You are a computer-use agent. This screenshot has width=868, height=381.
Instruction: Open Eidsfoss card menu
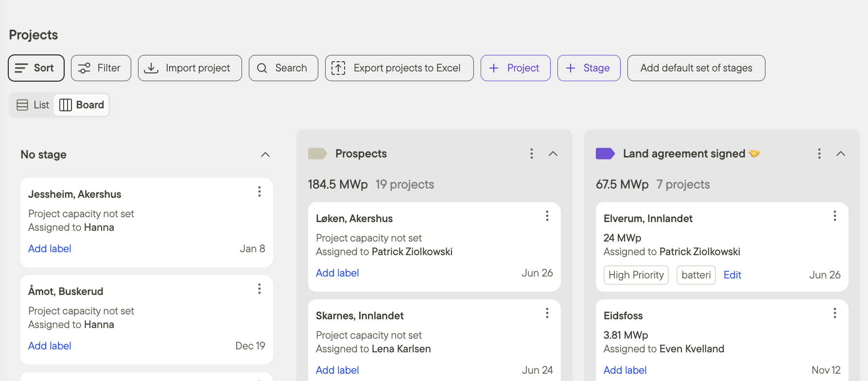click(835, 313)
